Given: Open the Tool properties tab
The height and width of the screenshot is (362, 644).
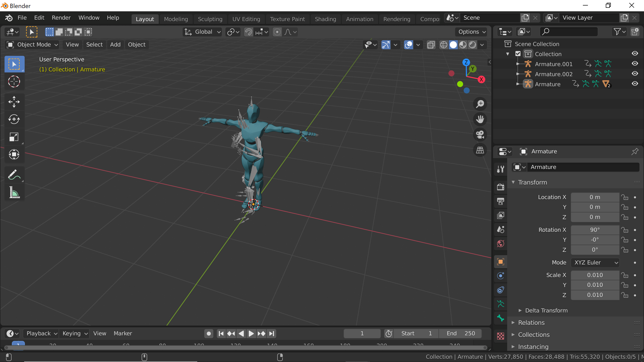Looking at the screenshot, I should pos(501,169).
